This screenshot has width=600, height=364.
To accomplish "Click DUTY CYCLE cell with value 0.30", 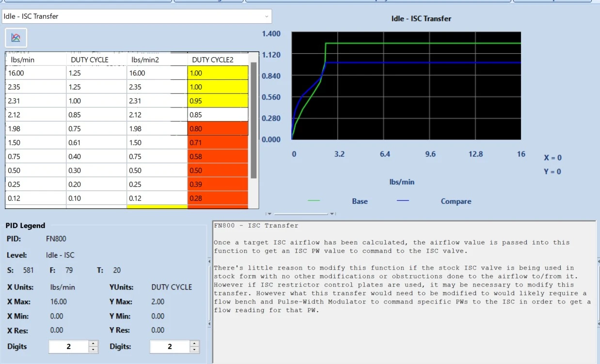I will [96, 170].
